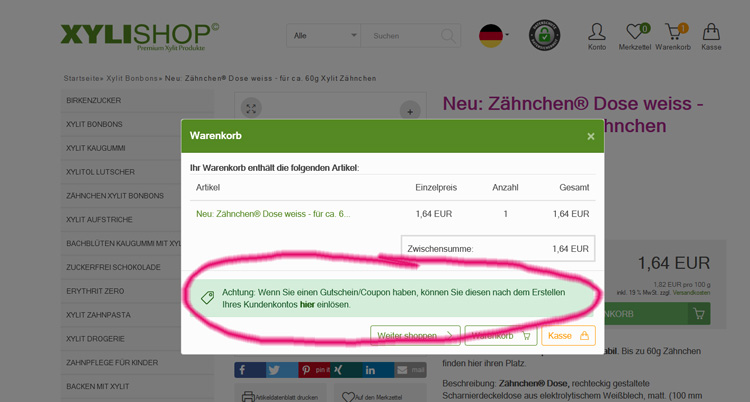The height and width of the screenshot is (402, 750).
Task: Share on Facebook
Action: [250, 370]
